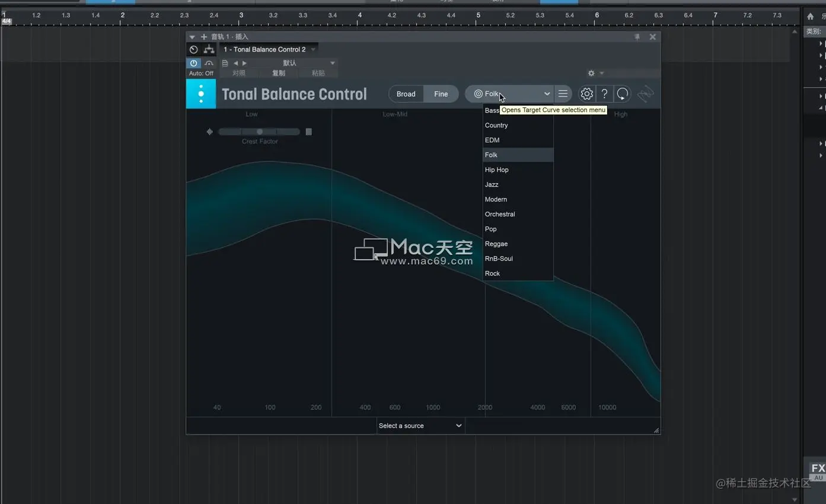The image size is (826, 504).
Task: Open the 默认 preset dropdown arrow
Action: tap(332, 63)
